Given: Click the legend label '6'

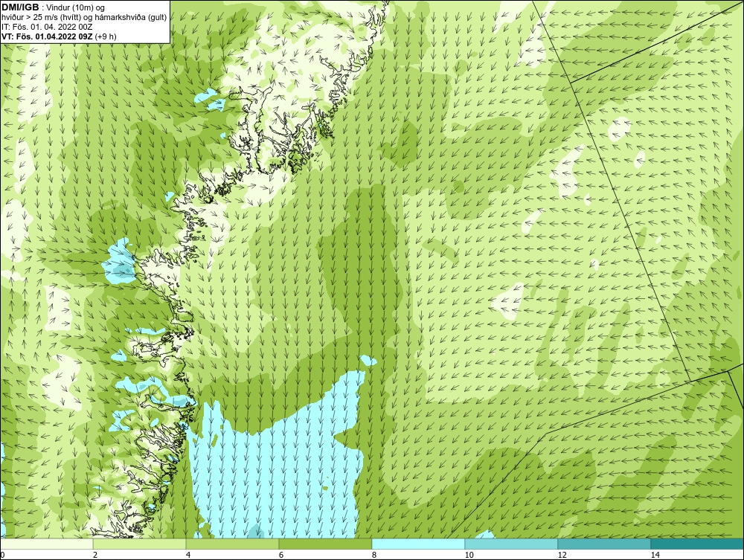Looking at the screenshot, I should (281, 556).
